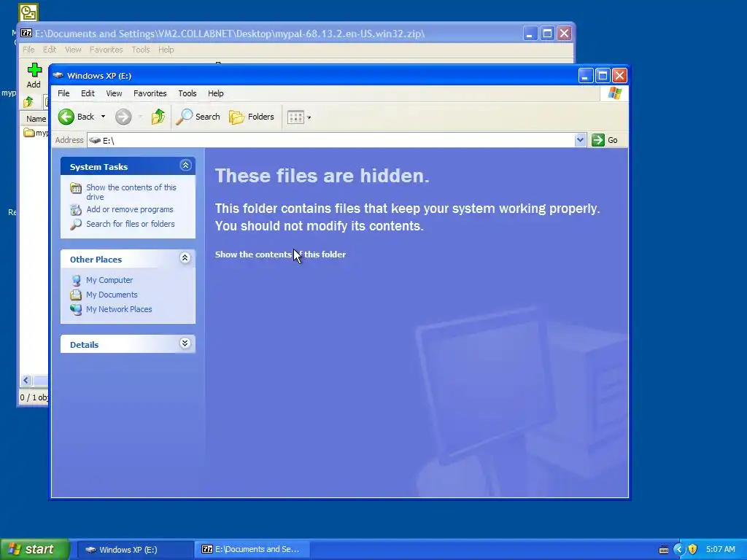The image size is (747, 560).
Task: Open the View menu in Windows XP (E:)
Action: pos(114,93)
